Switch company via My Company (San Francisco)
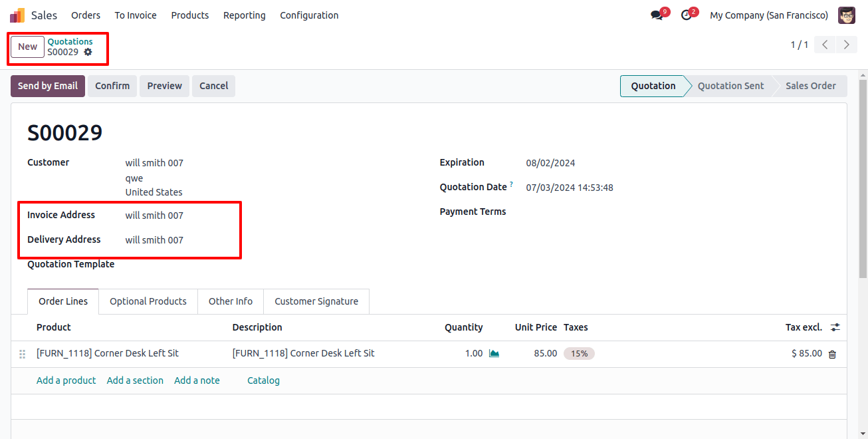 click(769, 15)
